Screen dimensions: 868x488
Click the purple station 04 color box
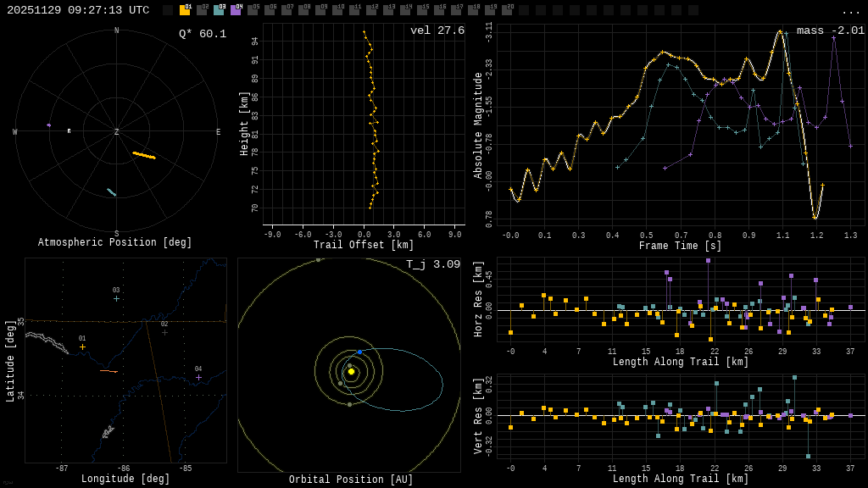pyautogui.click(x=236, y=10)
